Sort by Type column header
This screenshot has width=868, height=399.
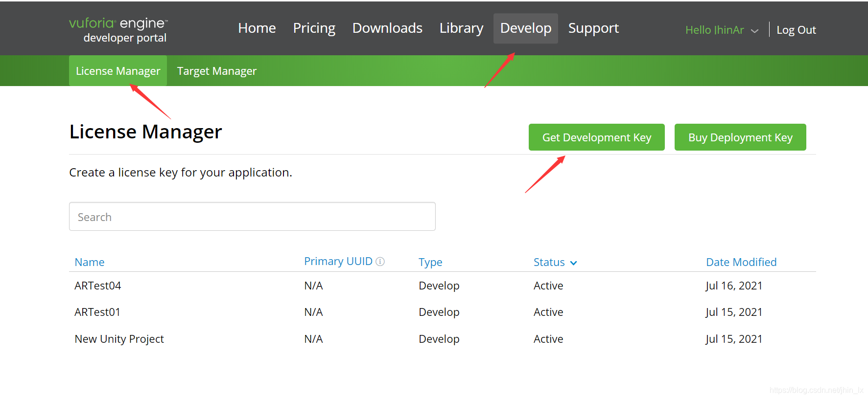430,263
